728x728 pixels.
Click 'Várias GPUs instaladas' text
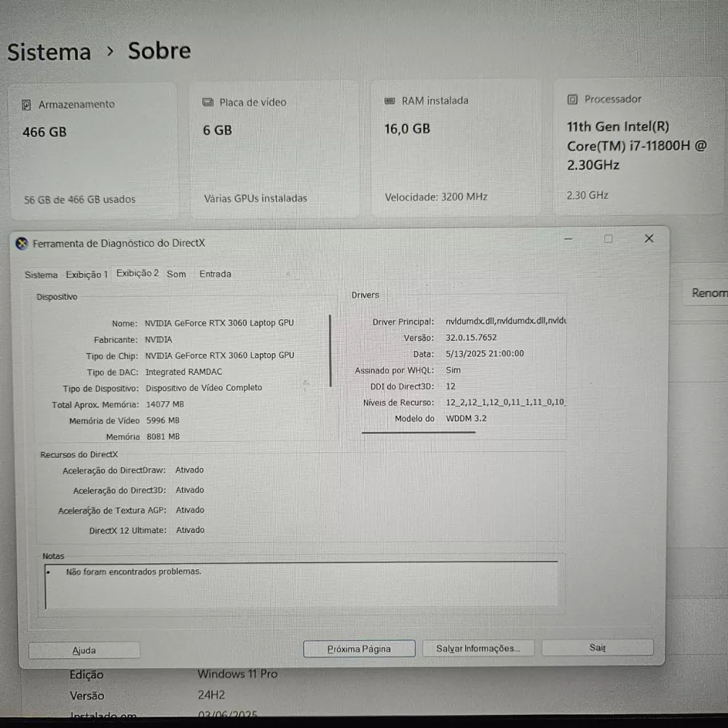tap(256, 198)
